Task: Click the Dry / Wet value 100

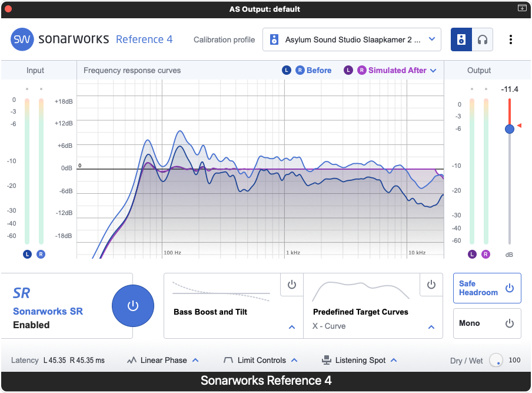Action: click(514, 360)
